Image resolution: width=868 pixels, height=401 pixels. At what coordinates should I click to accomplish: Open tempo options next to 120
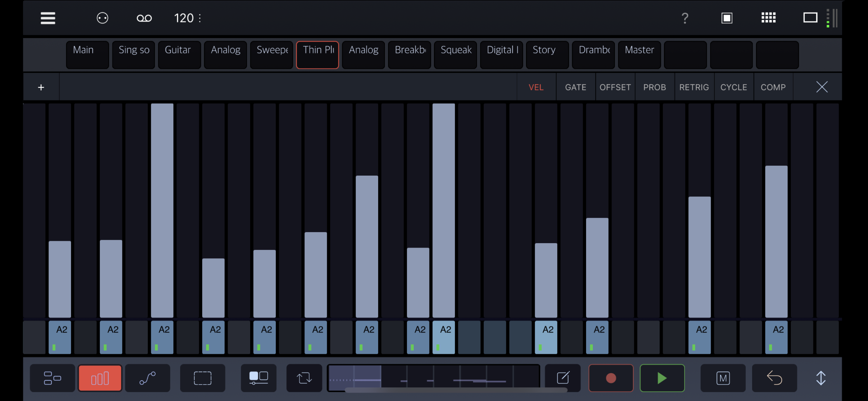click(x=200, y=18)
